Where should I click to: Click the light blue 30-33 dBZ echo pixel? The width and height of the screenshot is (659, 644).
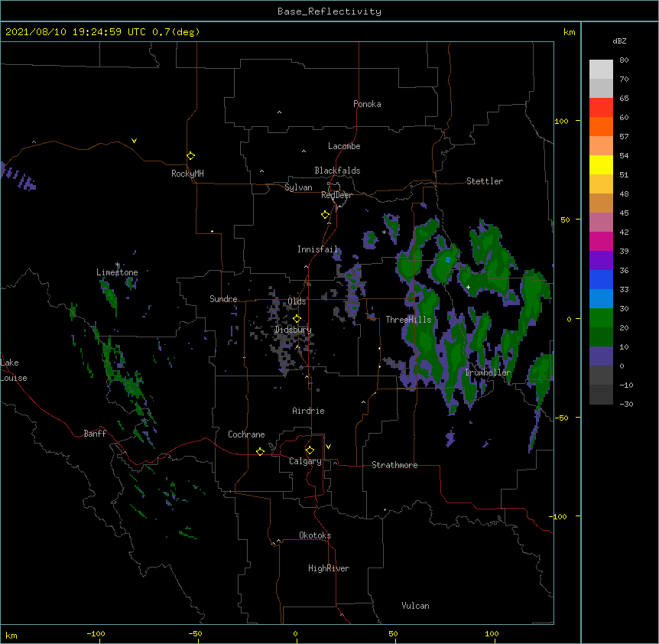(x=448, y=260)
